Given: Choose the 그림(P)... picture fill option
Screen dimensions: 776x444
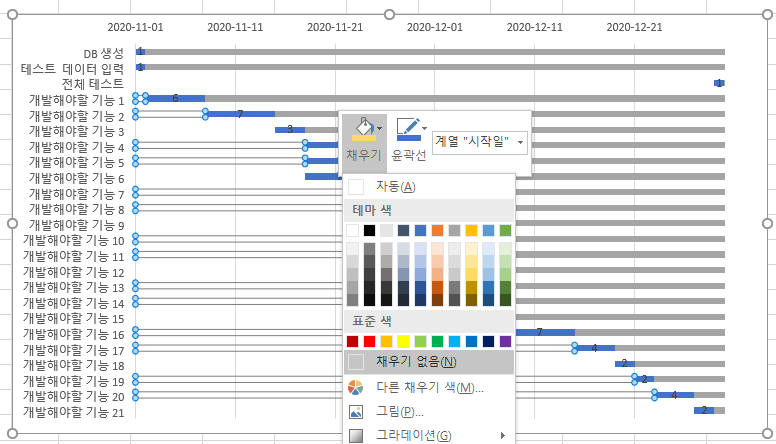Looking at the screenshot, I should coord(429,411).
